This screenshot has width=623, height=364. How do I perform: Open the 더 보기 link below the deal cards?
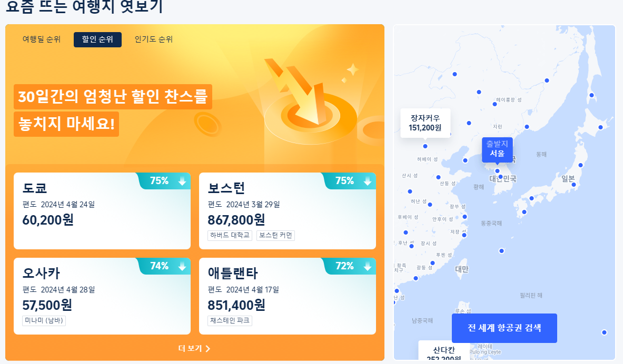194,348
